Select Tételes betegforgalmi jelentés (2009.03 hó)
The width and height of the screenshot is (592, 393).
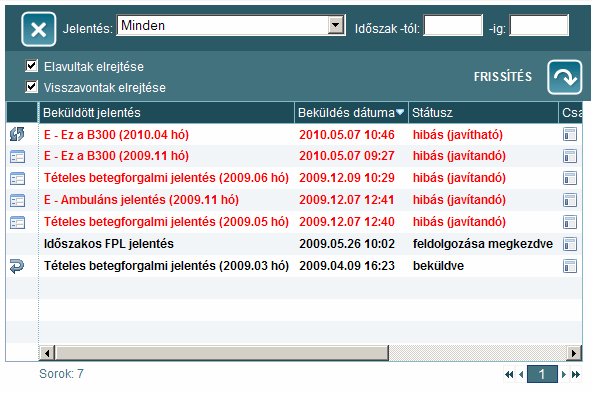click(x=166, y=266)
